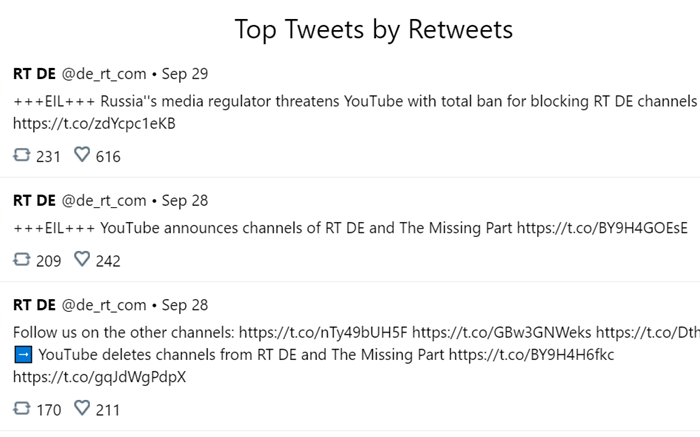Click the Sep 29 date stamp
The image size is (700, 437).
click(x=185, y=74)
